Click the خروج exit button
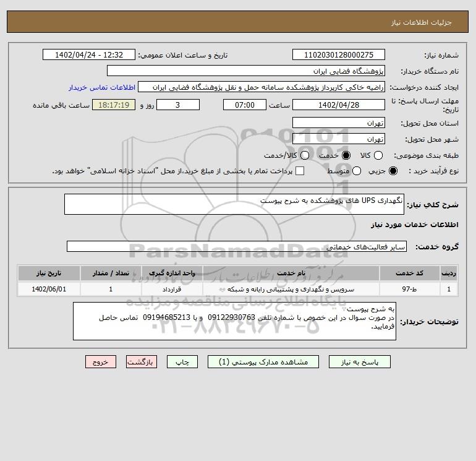476x461 pixels. pos(101,362)
